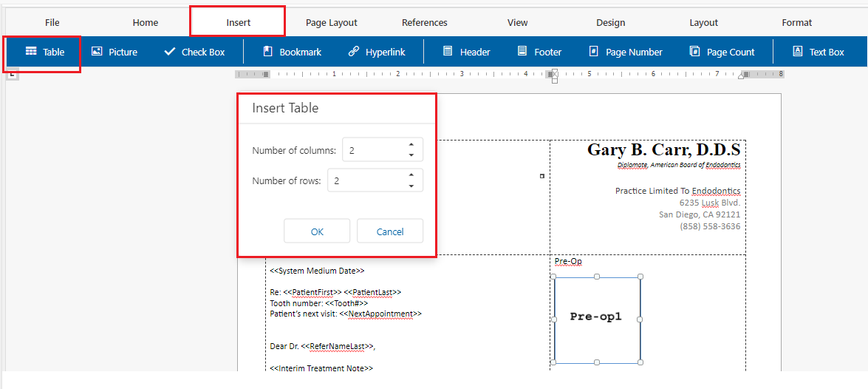Click the Table icon in toolbar
Image resolution: width=868 pixels, height=389 pixels.
coord(31,52)
